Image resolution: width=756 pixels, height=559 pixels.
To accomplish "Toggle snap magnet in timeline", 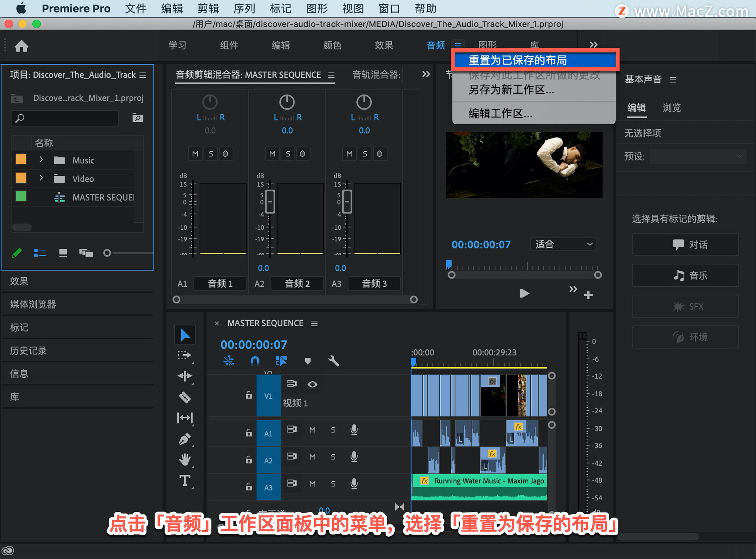I will [255, 361].
